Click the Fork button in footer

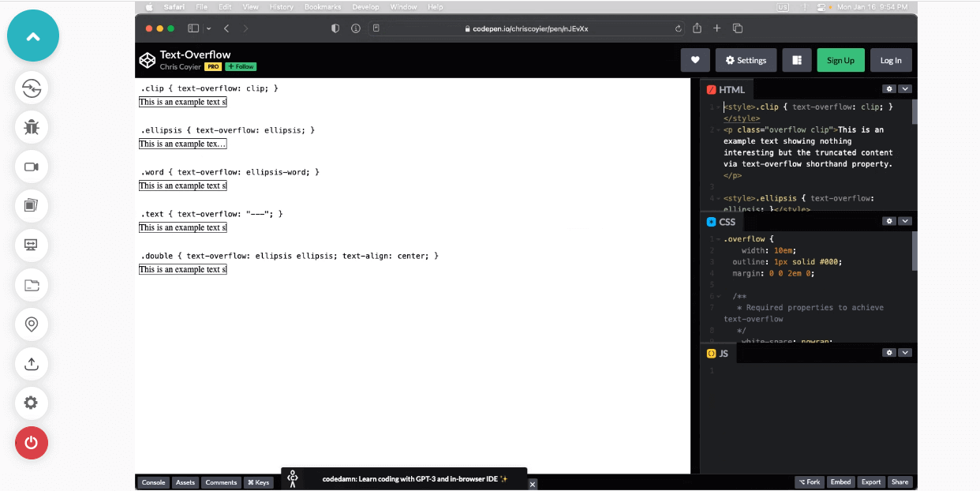tap(809, 482)
